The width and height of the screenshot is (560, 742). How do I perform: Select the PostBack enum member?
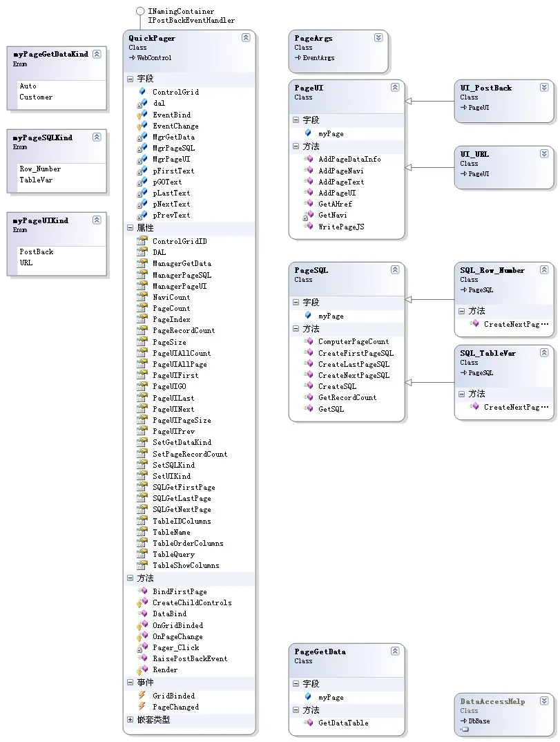click(x=37, y=251)
